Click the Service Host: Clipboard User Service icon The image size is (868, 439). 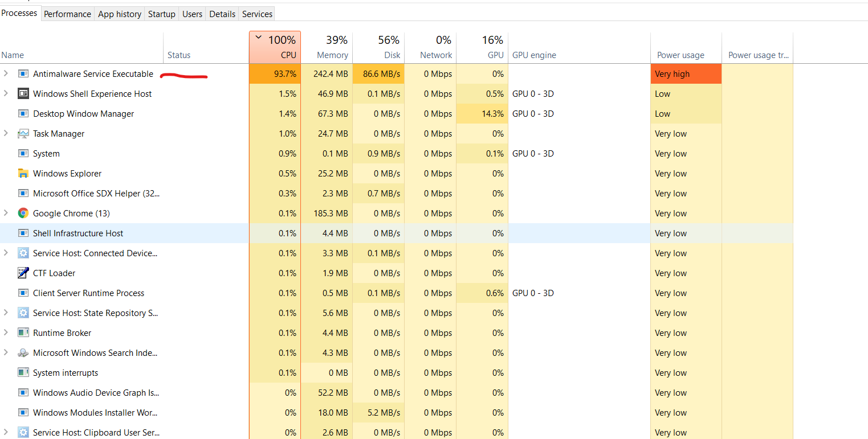pos(23,433)
